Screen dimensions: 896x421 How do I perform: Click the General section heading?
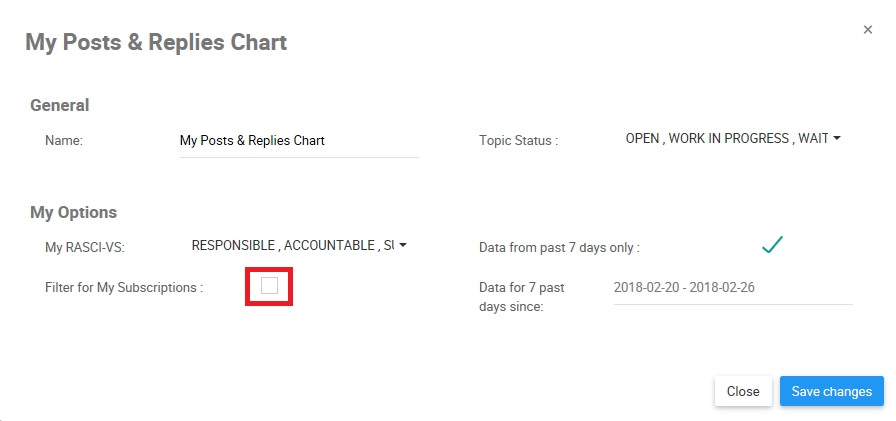[60, 105]
